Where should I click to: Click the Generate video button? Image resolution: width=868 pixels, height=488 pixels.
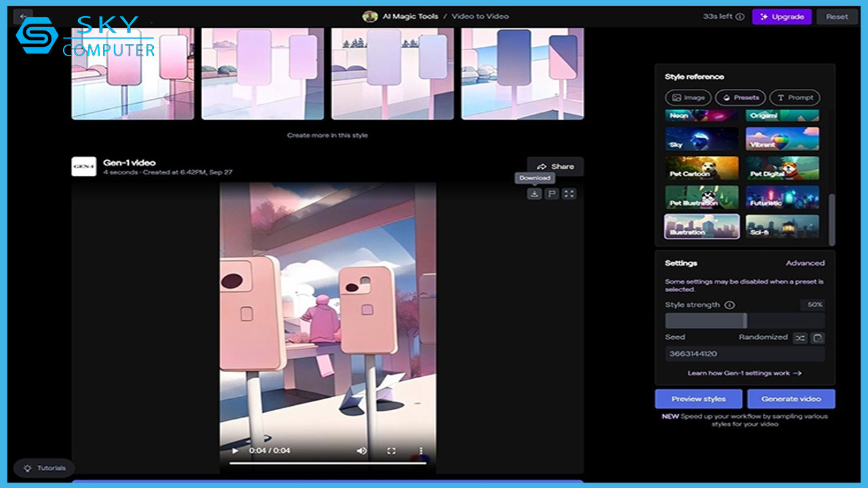791,399
